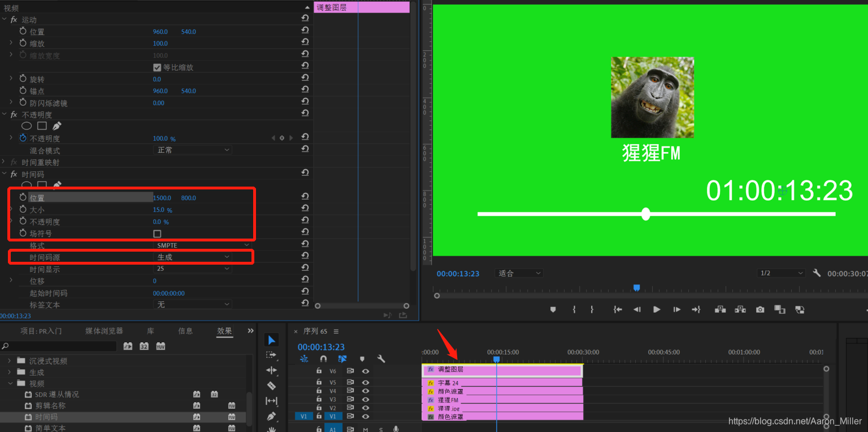Viewport: 868px width, 432px height.
Task: Toggle Uniform Scale checkbox
Action: coord(157,67)
